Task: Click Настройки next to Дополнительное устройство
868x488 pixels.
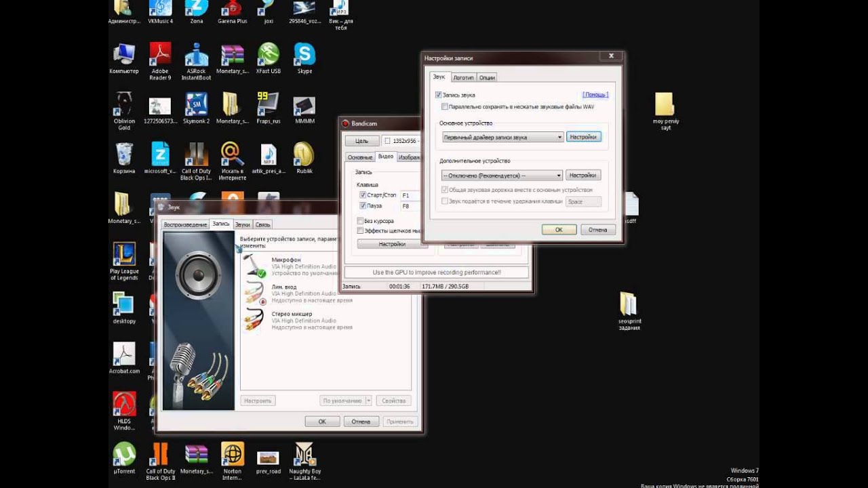Action: (583, 175)
